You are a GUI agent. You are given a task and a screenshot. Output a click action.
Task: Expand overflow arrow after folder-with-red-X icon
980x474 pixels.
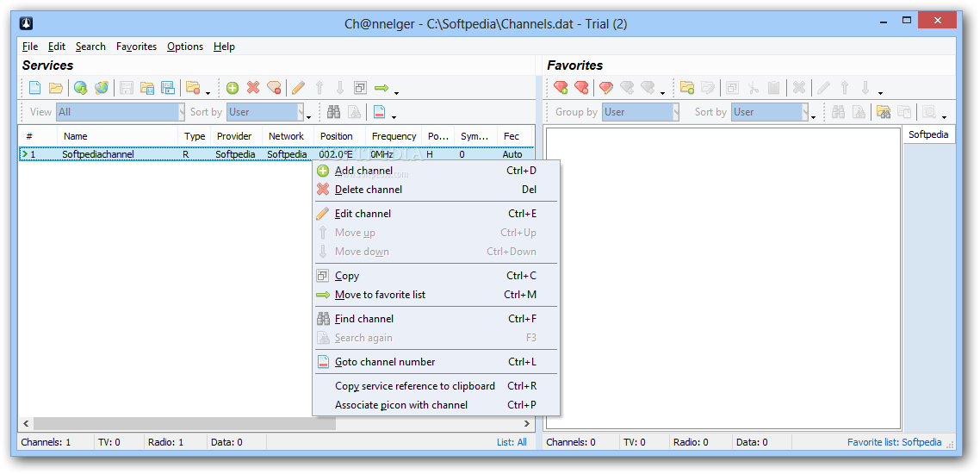click(208, 93)
